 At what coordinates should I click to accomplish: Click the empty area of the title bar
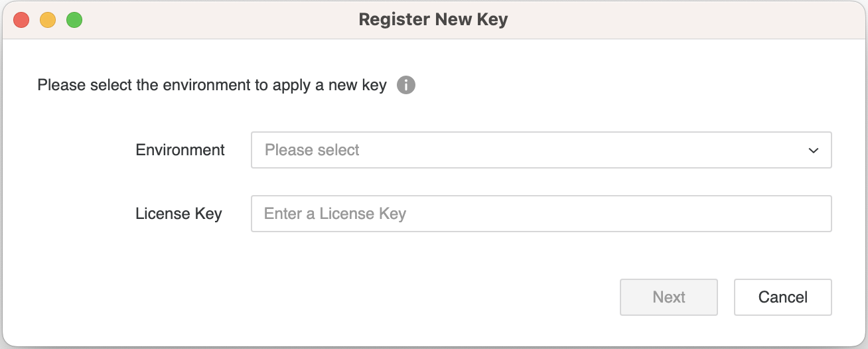pyautogui.click(x=664, y=20)
